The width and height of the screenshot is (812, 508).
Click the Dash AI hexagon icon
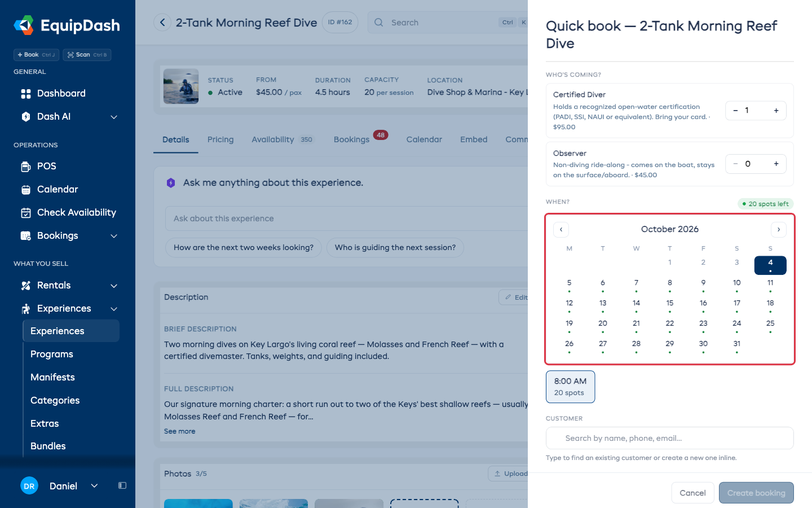tap(26, 117)
